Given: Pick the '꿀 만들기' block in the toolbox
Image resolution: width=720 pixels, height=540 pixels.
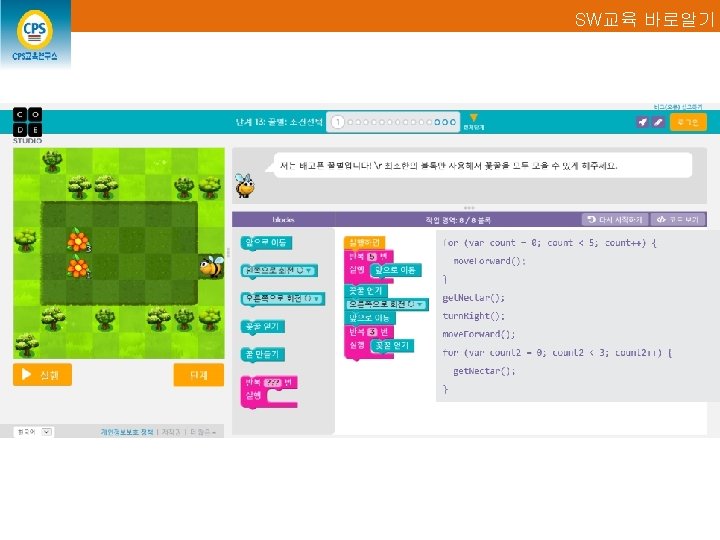Looking at the screenshot, I should point(262,354).
